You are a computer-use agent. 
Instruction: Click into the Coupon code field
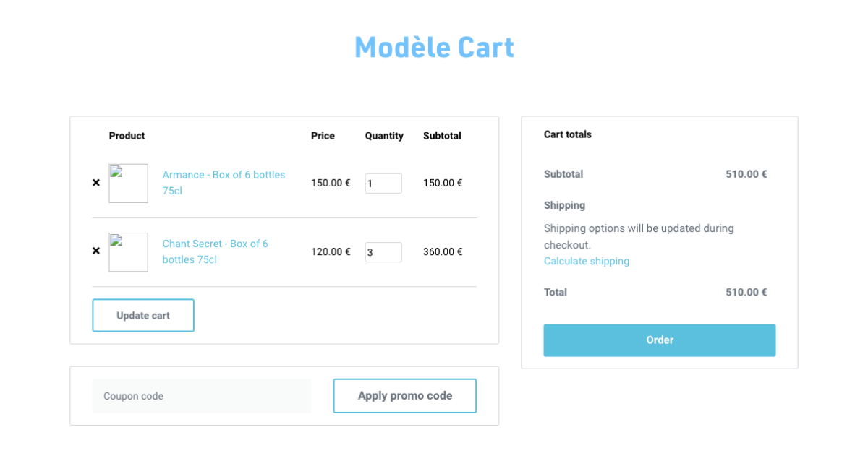[202, 396]
